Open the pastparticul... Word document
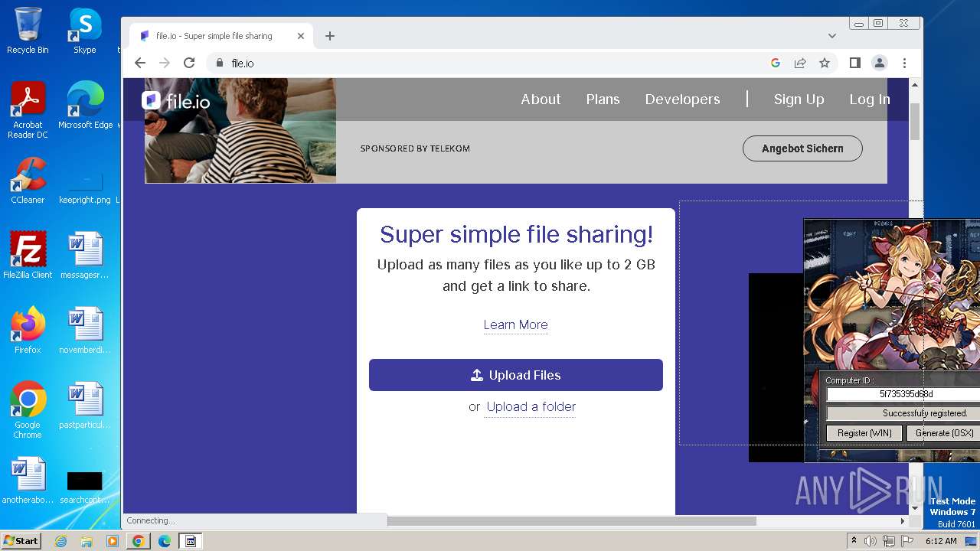This screenshot has height=551, width=980. (x=85, y=406)
